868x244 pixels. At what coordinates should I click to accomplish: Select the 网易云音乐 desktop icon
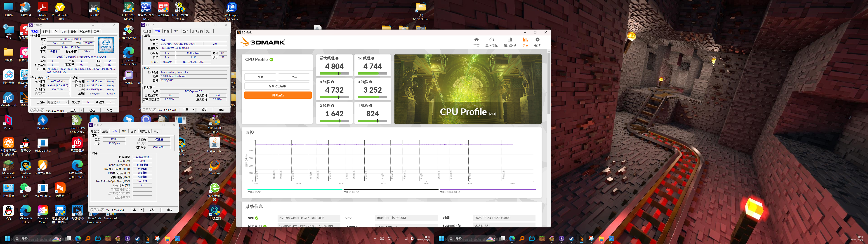click(x=77, y=145)
